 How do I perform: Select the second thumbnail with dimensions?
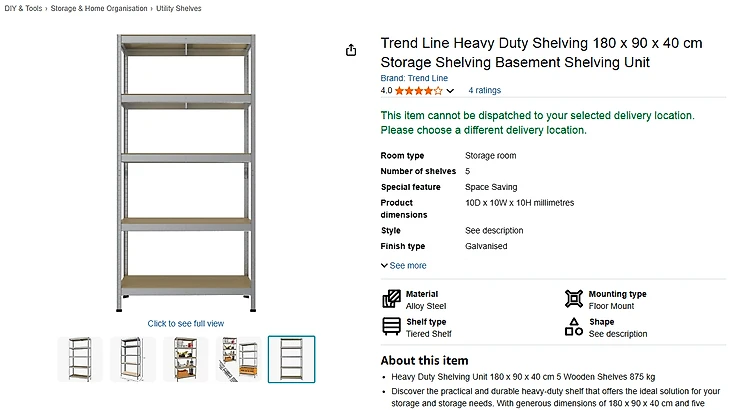132,359
